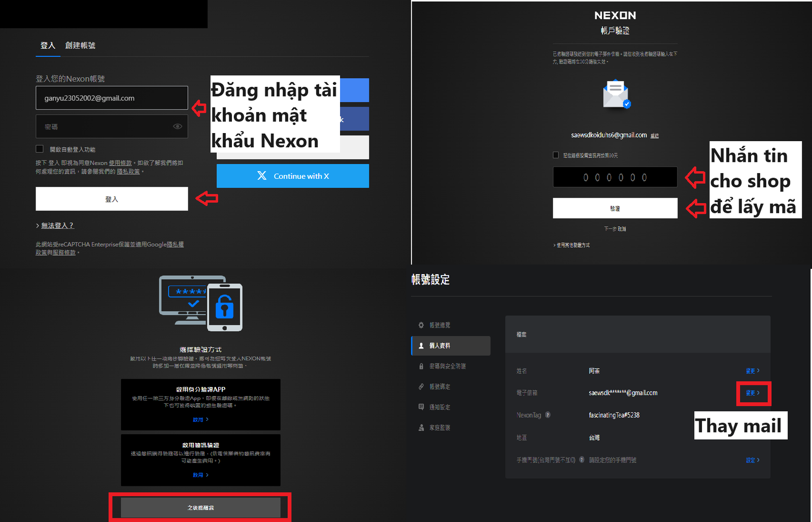The height and width of the screenshot is (522, 812).
Task: Click the 重送 resend link beside the email
Action: coord(655,136)
